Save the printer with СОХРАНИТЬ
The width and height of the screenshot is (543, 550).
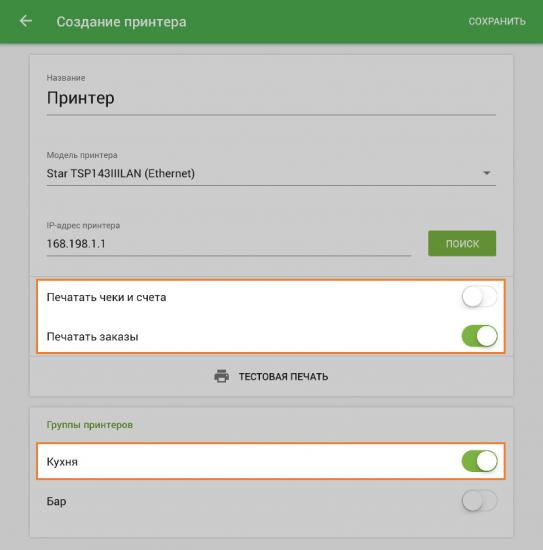pos(497,21)
